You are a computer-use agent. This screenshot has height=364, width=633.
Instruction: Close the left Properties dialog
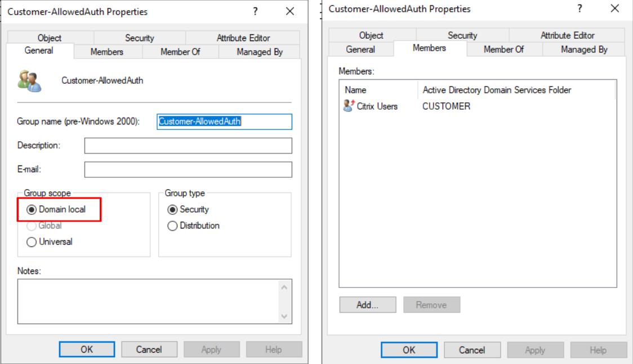290,11
